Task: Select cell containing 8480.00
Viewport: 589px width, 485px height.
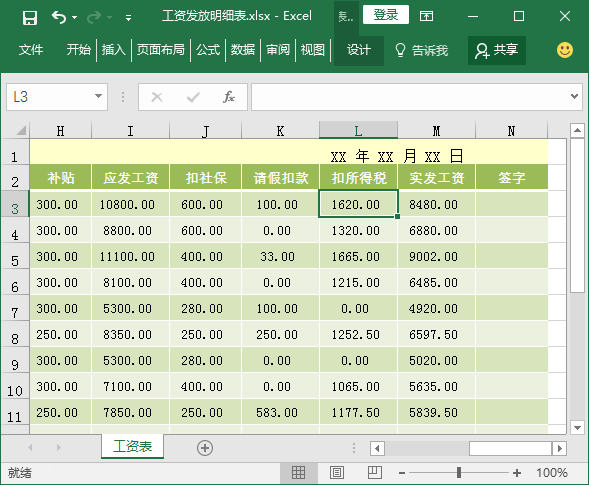Action: [436, 204]
